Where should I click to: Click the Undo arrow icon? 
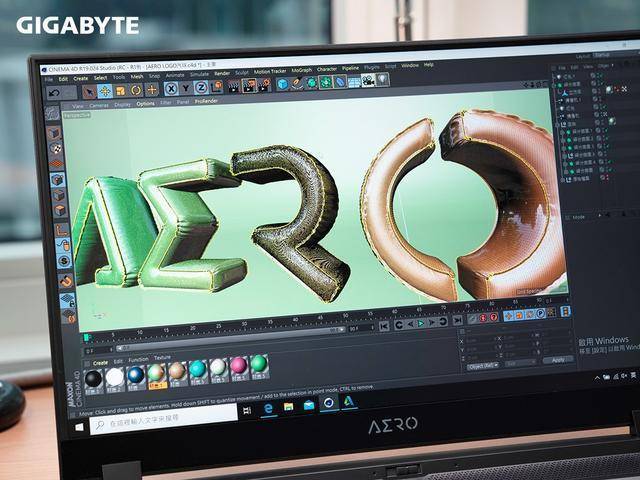[54, 93]
